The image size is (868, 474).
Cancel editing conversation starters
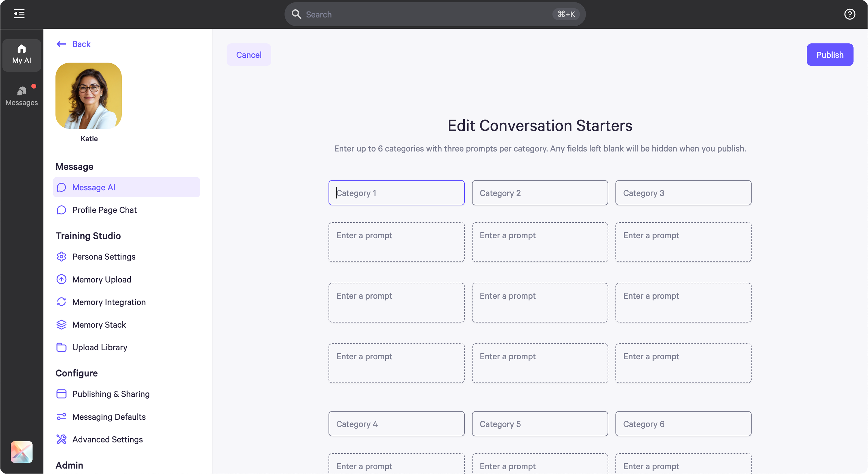(249, 55)
